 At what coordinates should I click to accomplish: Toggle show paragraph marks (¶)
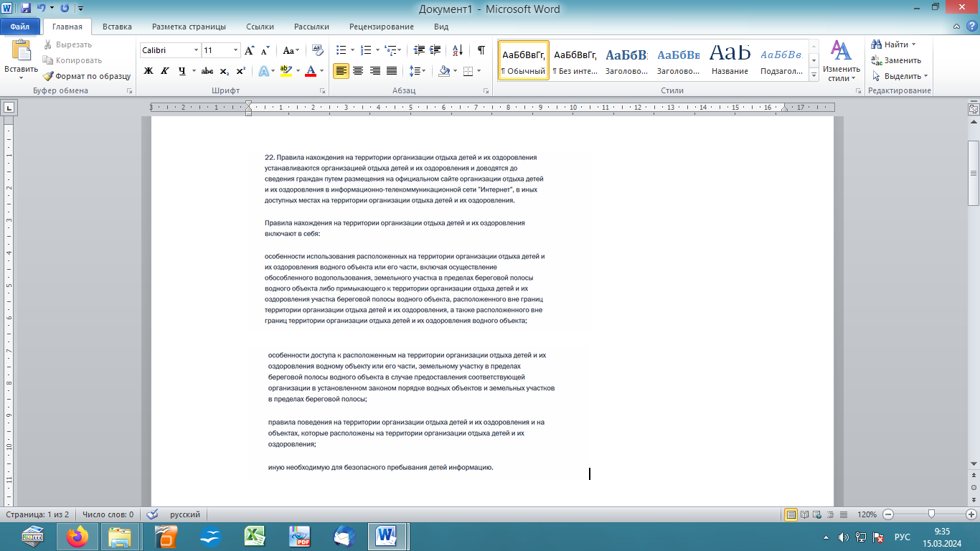coord(481,50)
